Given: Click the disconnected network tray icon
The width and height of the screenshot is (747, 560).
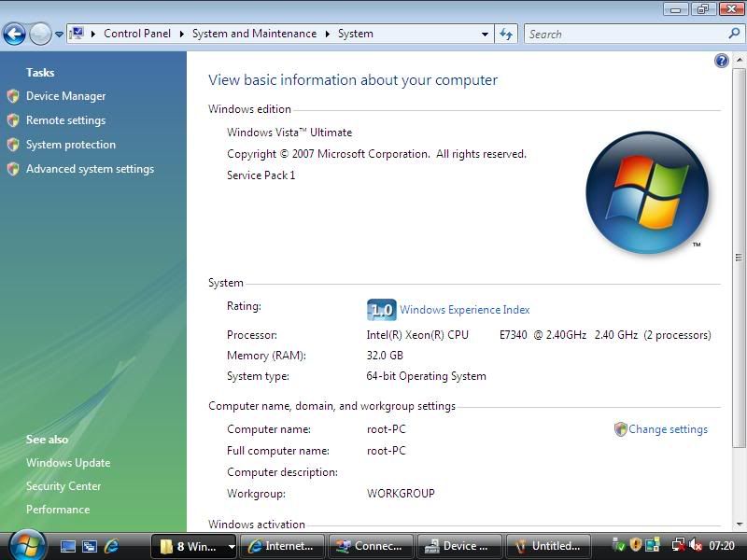Looking at the screenshot, I should (x=679, y=544).
